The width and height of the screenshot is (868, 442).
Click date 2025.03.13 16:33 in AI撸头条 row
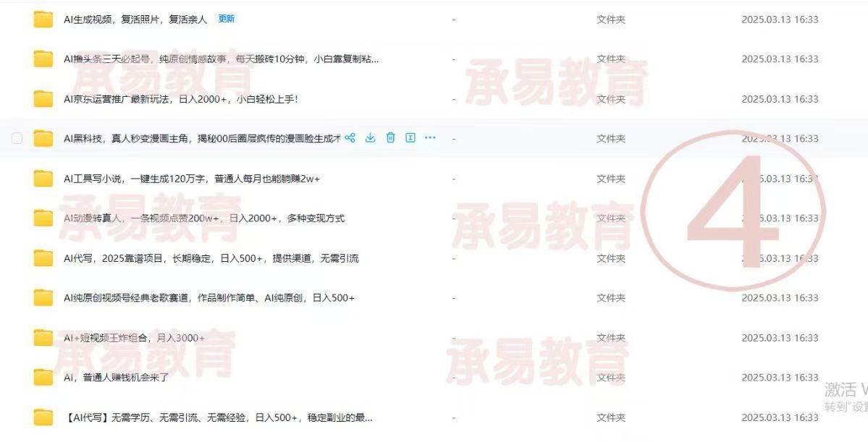(780, 59)
